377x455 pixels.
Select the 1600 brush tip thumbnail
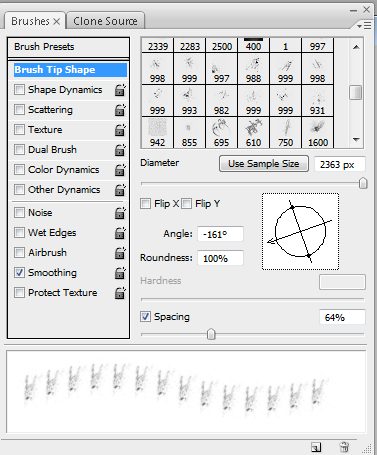tap(317, 133)
